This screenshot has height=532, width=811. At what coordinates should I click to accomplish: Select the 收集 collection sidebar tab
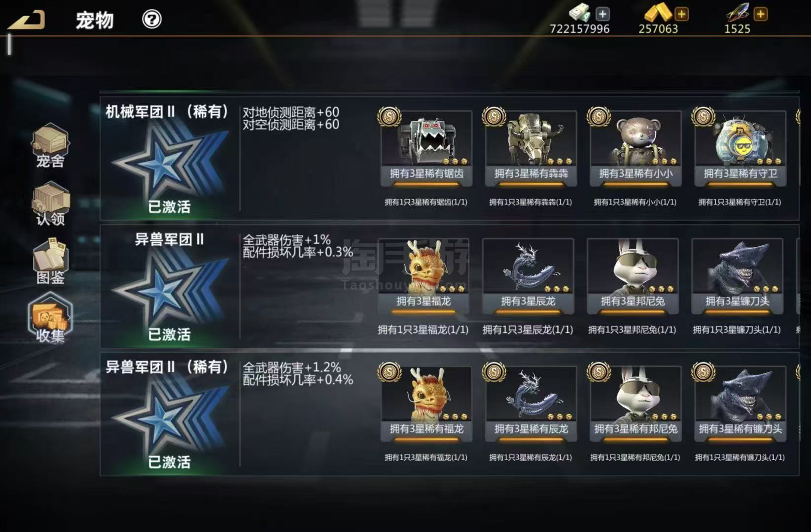50,319
